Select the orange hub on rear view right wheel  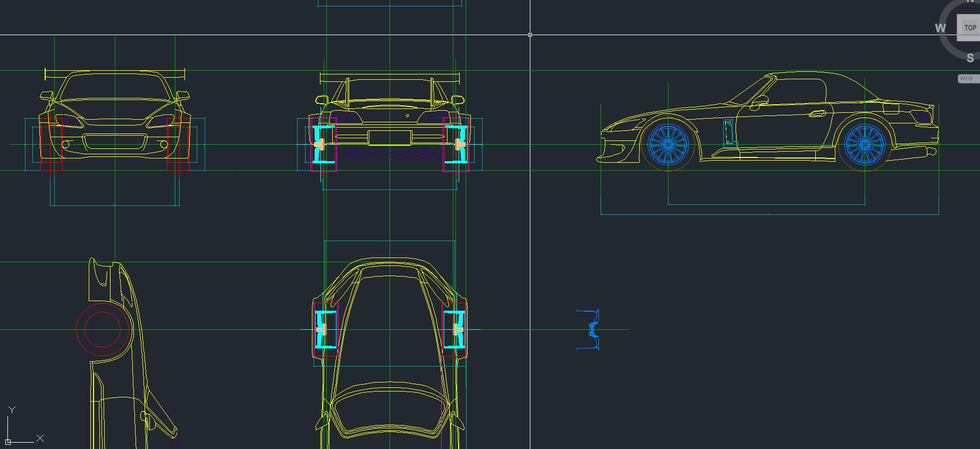[x=460, y=144]
